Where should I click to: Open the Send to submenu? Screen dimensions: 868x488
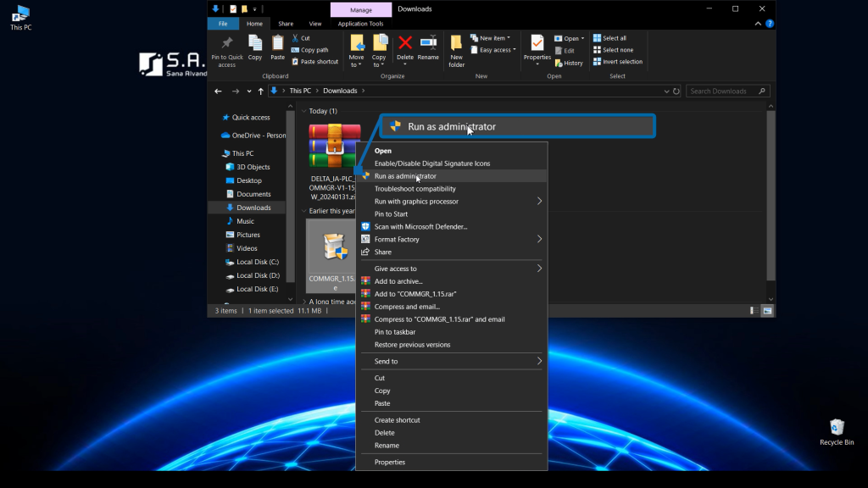(x=452, y=361)
